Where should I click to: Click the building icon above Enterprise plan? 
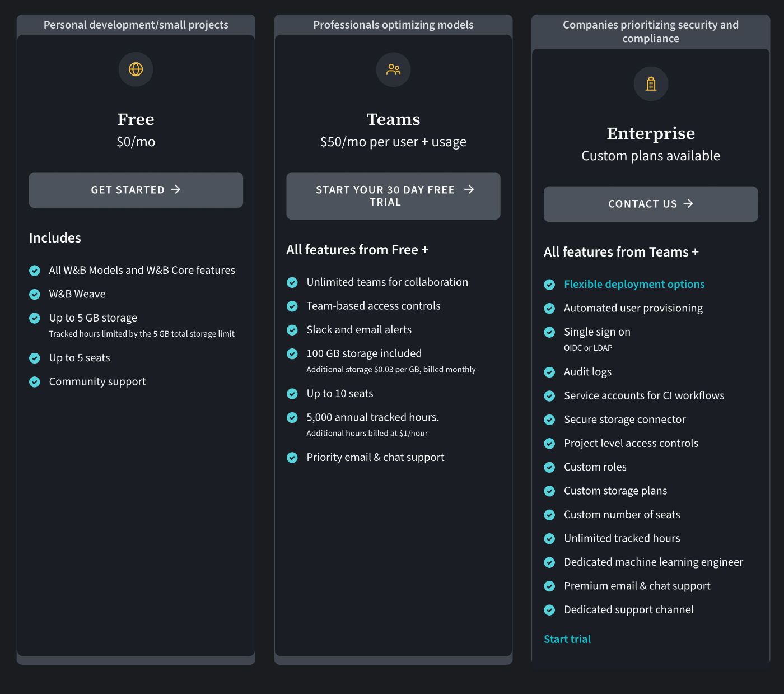click(651, 83)
